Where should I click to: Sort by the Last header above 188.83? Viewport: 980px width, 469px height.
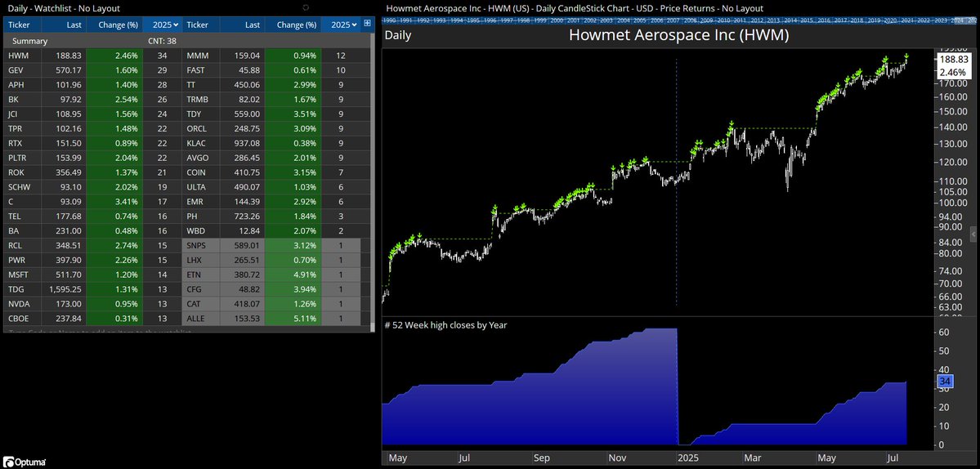(63, 25)
